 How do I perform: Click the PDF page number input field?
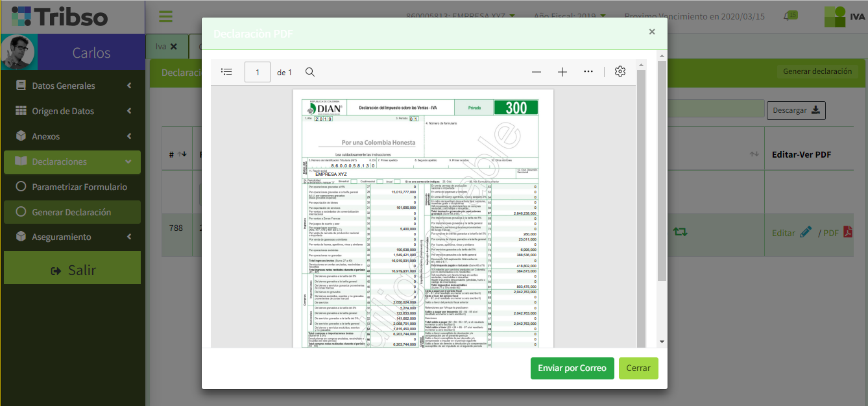(258, 72)
